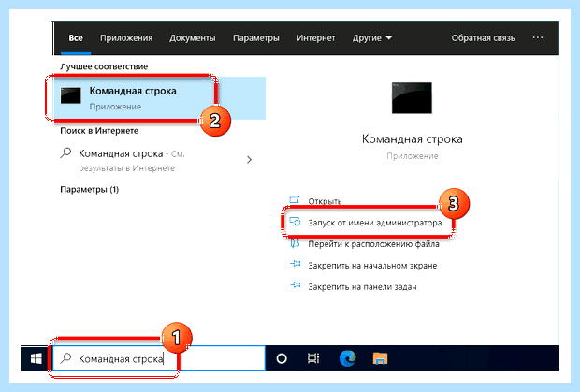Open the three-dots more options menu

pyautogui.click(x=538, y=37)
